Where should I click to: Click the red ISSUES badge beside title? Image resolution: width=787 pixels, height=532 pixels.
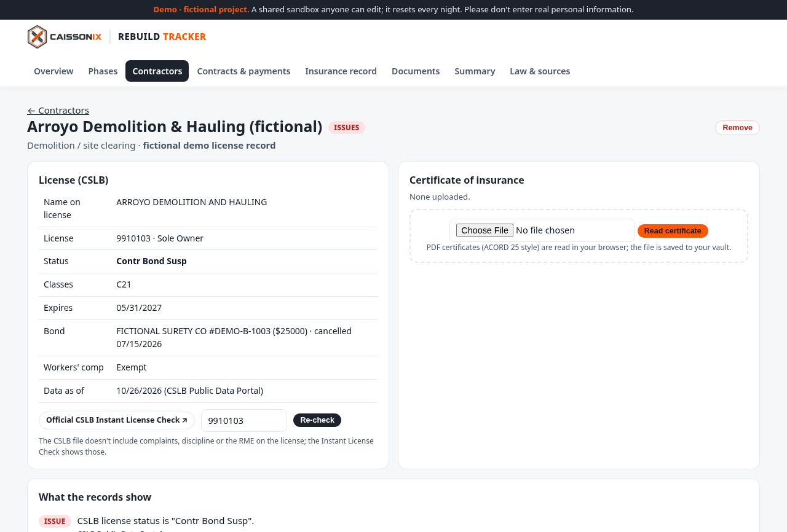pos(347,128)
